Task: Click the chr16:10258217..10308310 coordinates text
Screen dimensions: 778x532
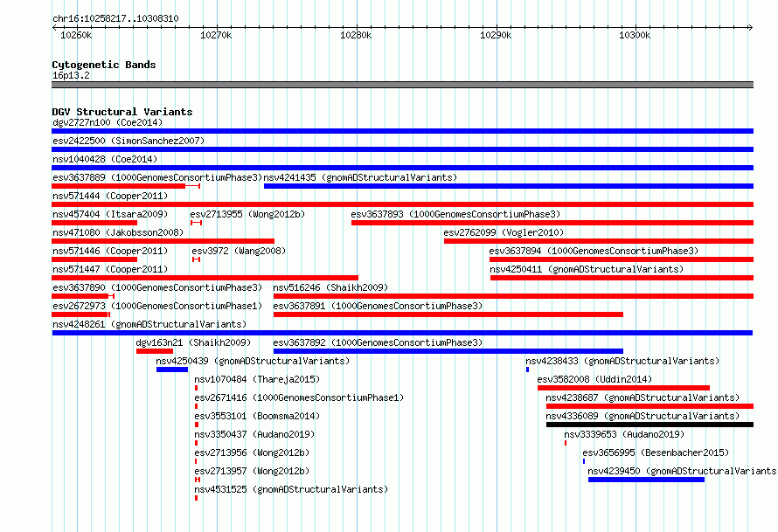Action: tap(115, 18)
